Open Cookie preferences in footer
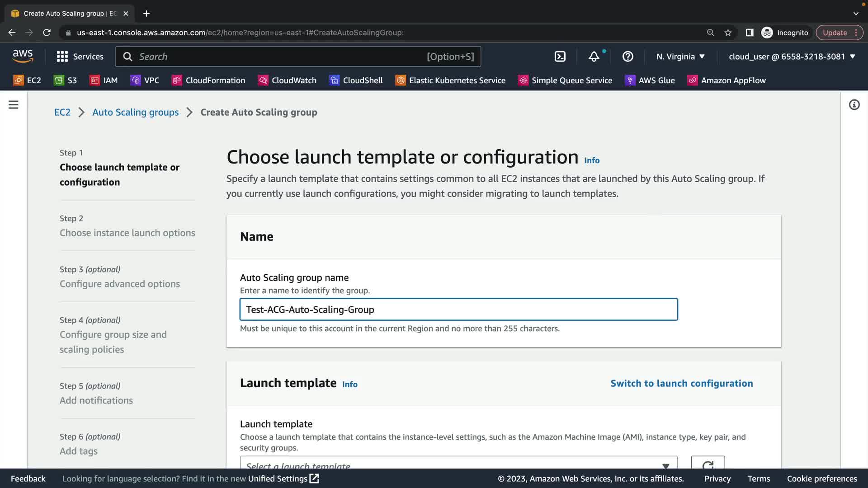Image resolution: width=868 pixels, height=488 pixels. [x=821, y=479]
